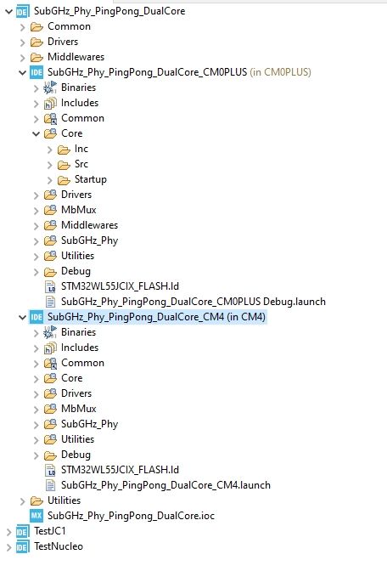Click the Src folder icon
387x588 pixels.
click(x=64, y=165)
